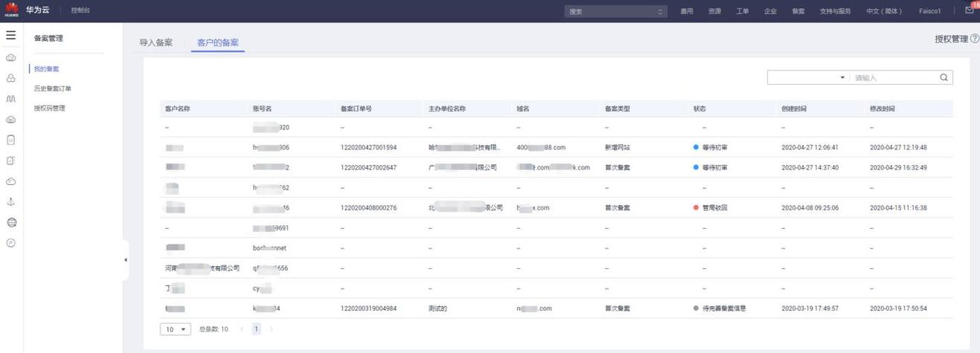The height and width of the screenshot is (353, 980).
Task: Click modified time 2020-04-29 16:32:49
Action: point(898,167)
